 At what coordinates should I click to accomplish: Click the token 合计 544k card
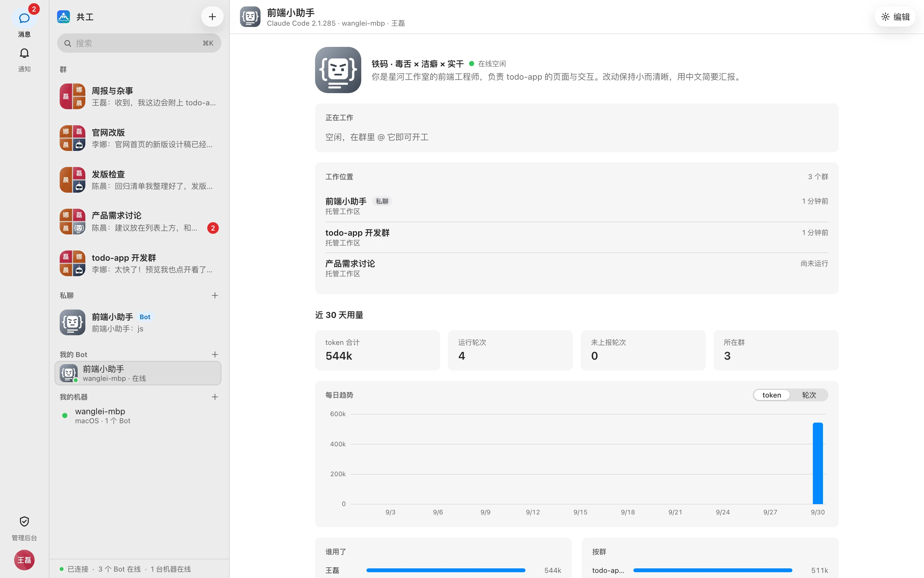tap(377, 350)
